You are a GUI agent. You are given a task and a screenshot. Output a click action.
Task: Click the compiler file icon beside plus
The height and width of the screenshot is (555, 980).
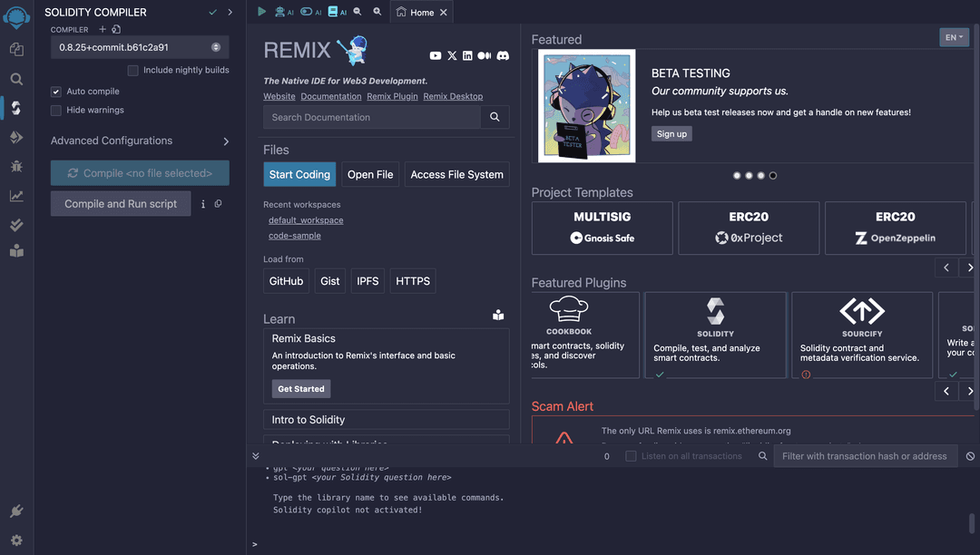click(x=116, y=29)
